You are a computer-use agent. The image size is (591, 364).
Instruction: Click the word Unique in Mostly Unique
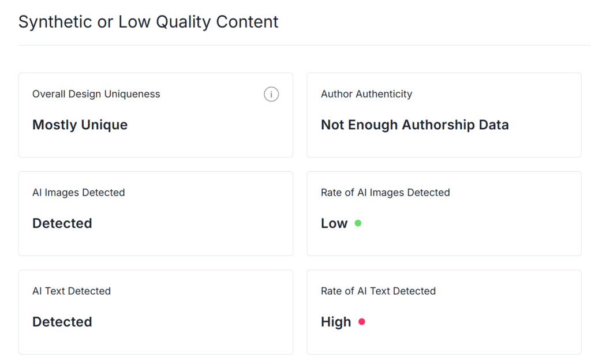(x=104, y=125)
